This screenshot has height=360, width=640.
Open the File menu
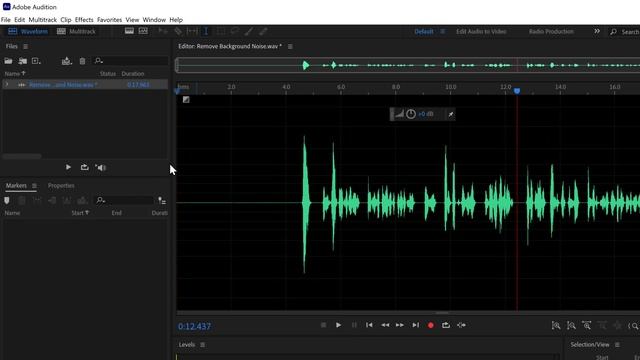point(6,20)
